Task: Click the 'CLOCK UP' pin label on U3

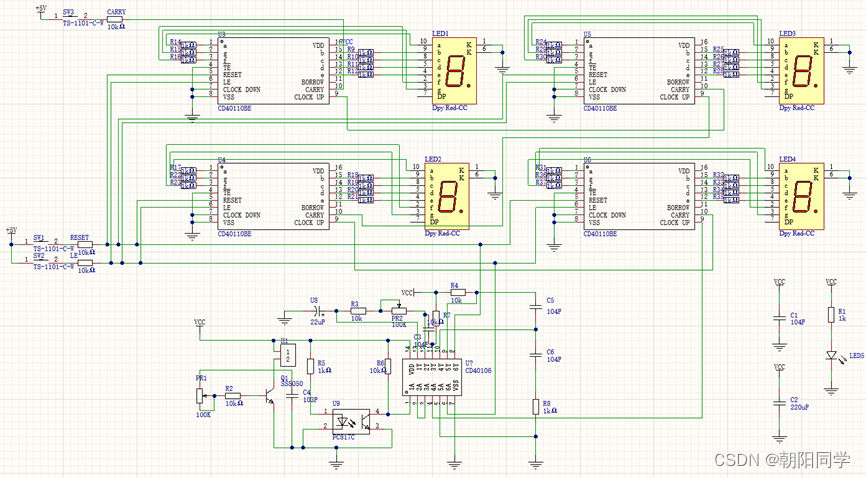Action: pyautogui.click(x=309, y=97)
